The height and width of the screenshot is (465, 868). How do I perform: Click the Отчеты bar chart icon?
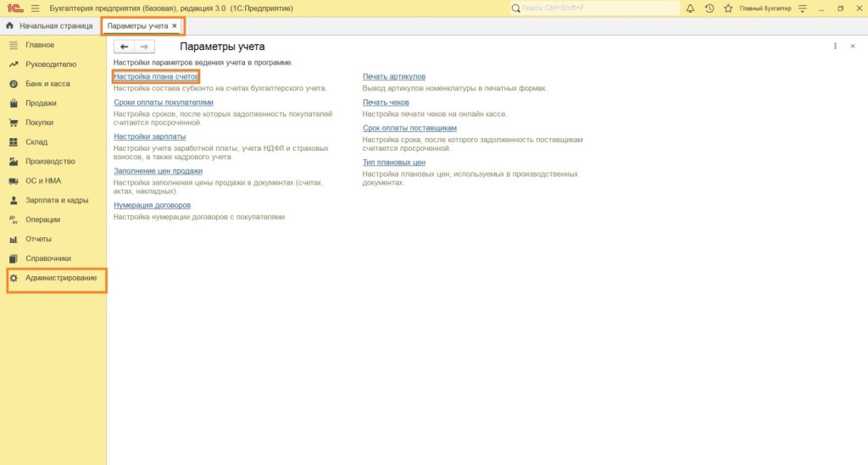pyautogui.click(x=14, y=239)
